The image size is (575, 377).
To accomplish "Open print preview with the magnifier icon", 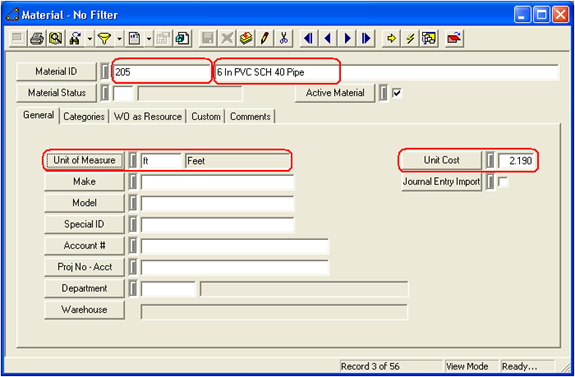I will 56,38.
